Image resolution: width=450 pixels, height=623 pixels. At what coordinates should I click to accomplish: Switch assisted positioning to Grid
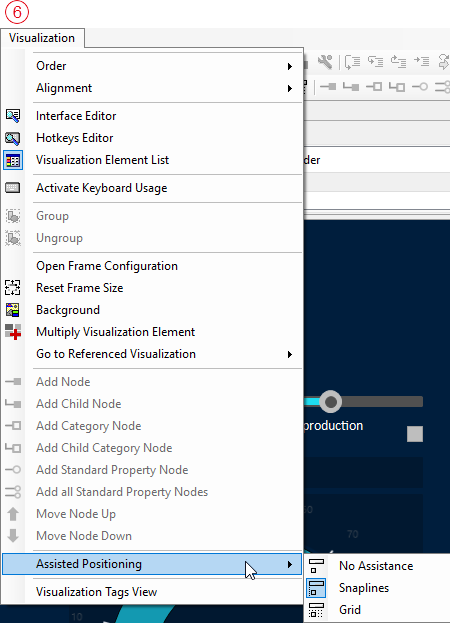coord(350,610)
